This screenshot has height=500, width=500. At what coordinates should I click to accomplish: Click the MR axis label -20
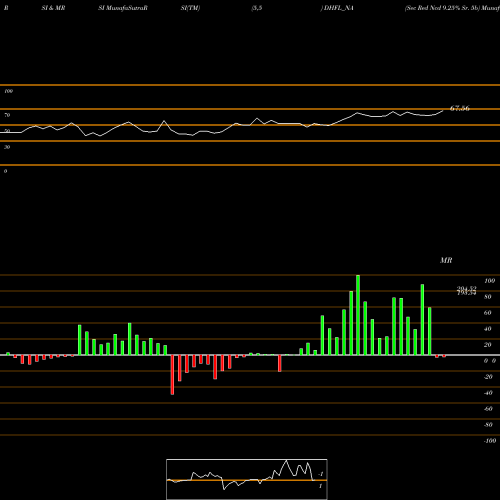[488, 377]
